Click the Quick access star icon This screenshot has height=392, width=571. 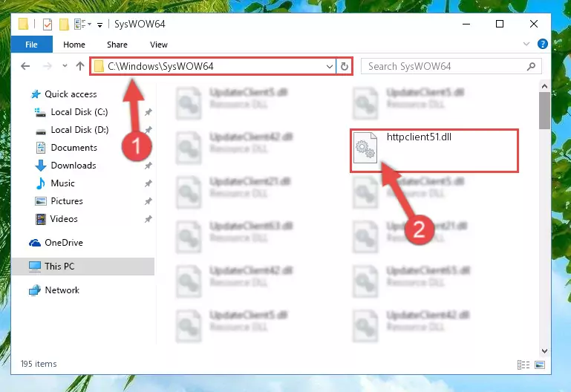coord(36,94)
